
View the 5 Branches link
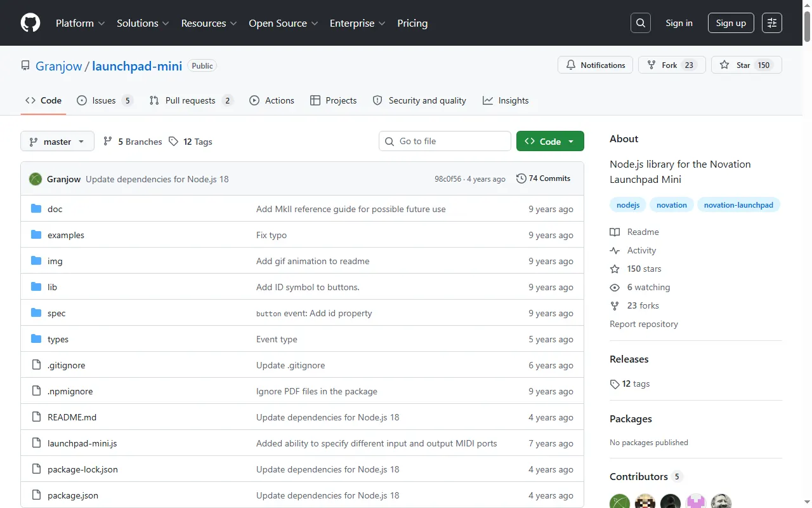133,142
